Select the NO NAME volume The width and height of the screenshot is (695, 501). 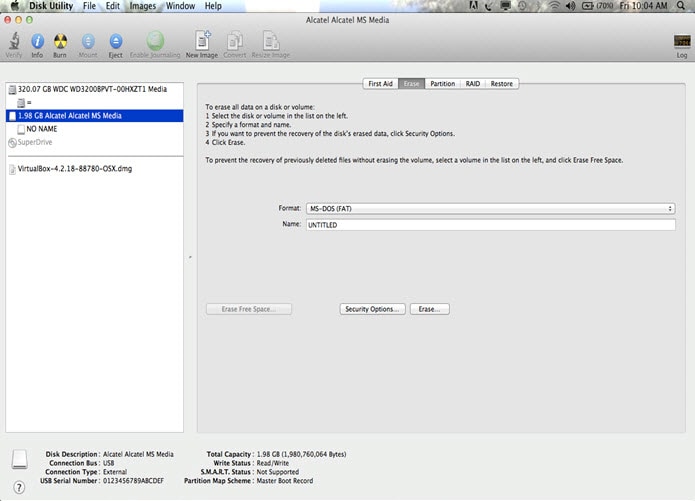(94, 129)
